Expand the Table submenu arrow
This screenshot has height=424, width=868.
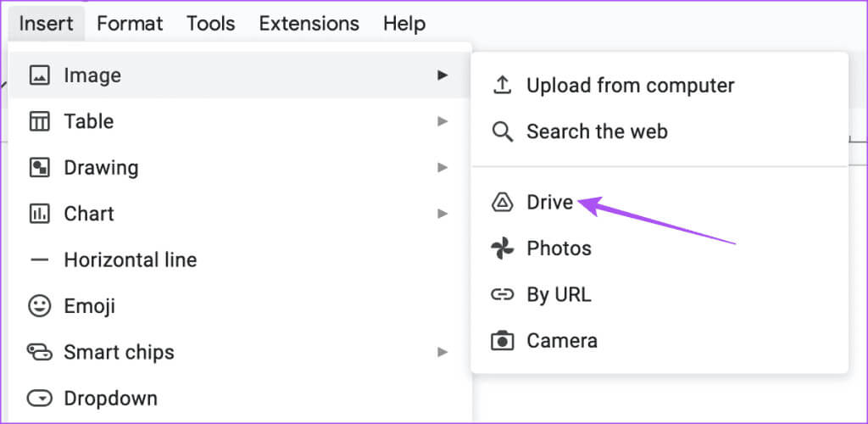(x=442, y=121)
